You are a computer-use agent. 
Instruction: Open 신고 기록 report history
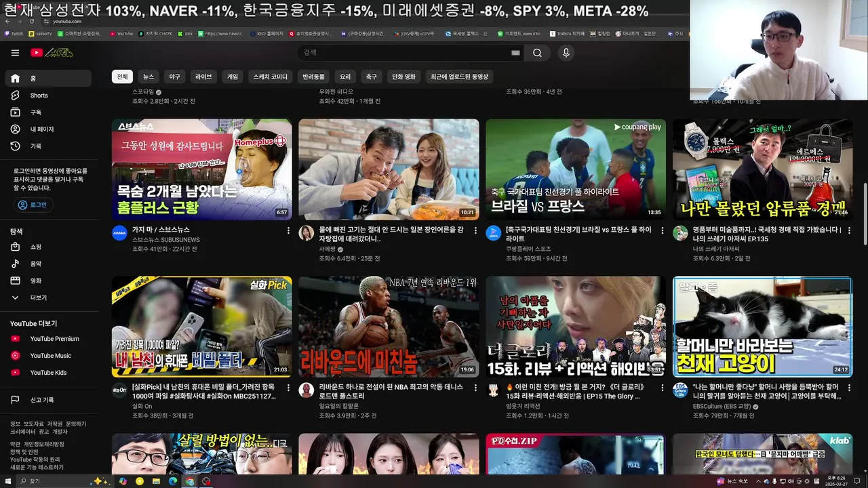47,400
